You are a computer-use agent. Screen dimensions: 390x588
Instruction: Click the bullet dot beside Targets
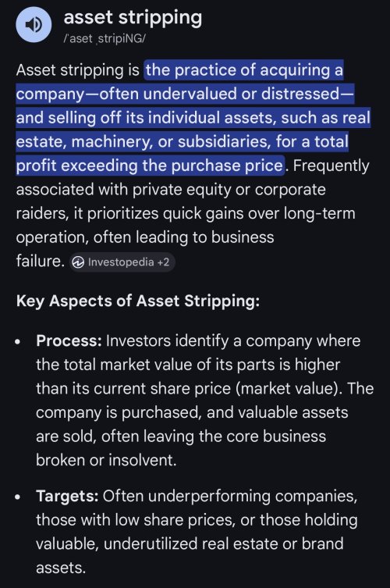[17, 497]
